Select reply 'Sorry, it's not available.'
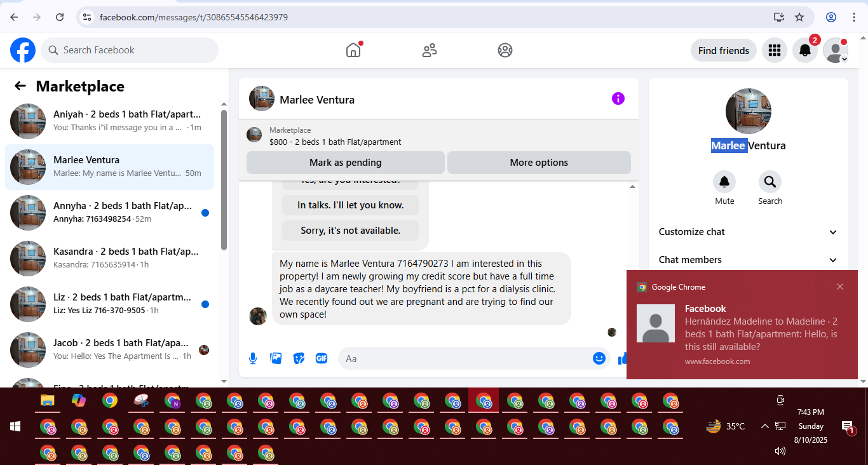The width and height of the screenshot is (868, 465). pos(351,231)
